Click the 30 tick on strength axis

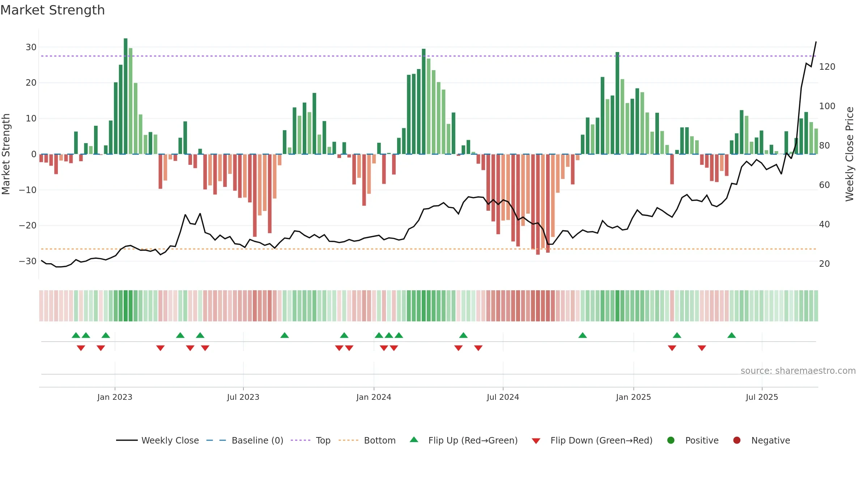tap(31, 47)
